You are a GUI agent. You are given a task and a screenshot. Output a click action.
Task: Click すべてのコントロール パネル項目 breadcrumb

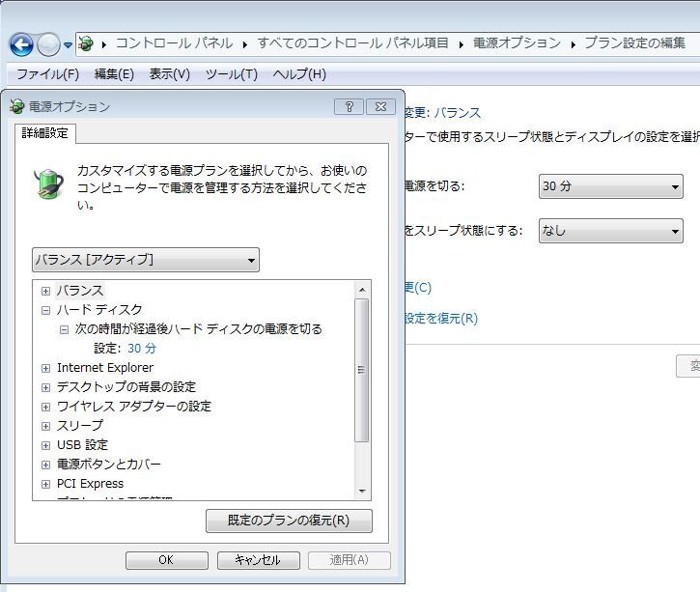pos(352,42)
